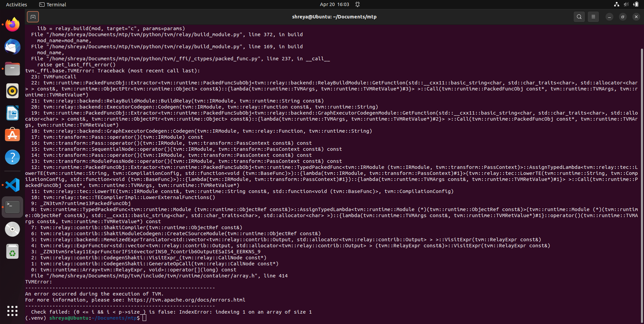Open the clock and calendar panel
The image size is (644, 324).
coord(334,4)
